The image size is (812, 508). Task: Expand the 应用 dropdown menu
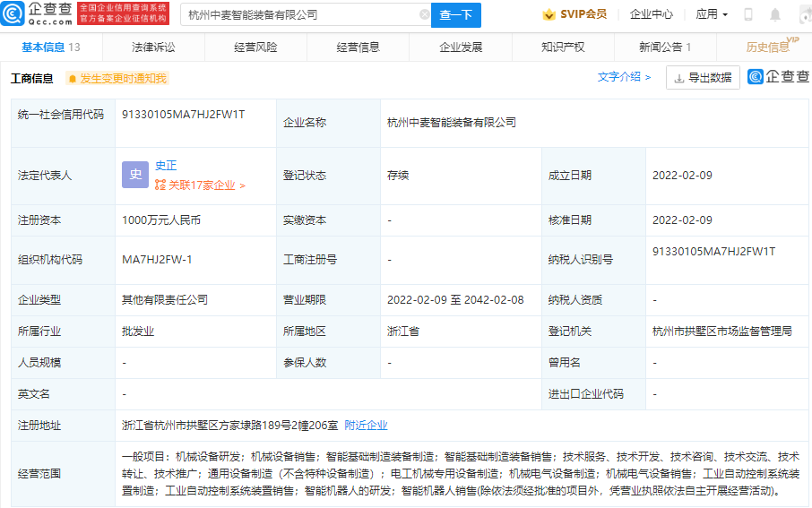(712, 15)
